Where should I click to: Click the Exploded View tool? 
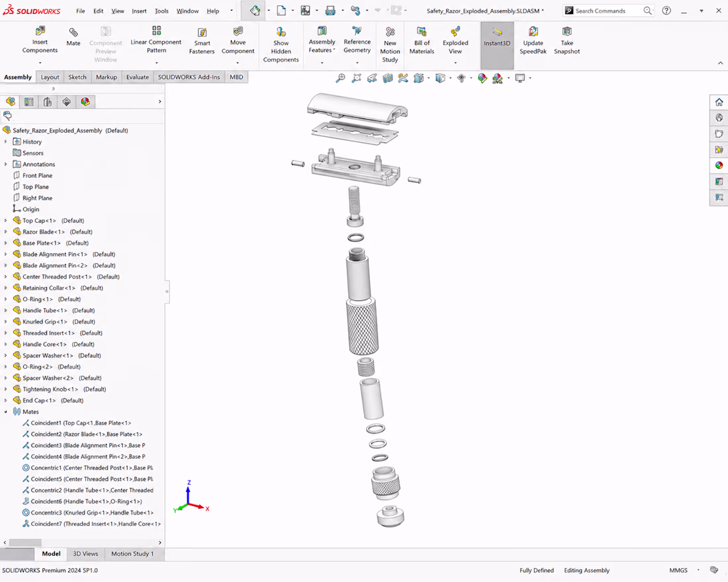pyautogui.click(x=455, y=41)
